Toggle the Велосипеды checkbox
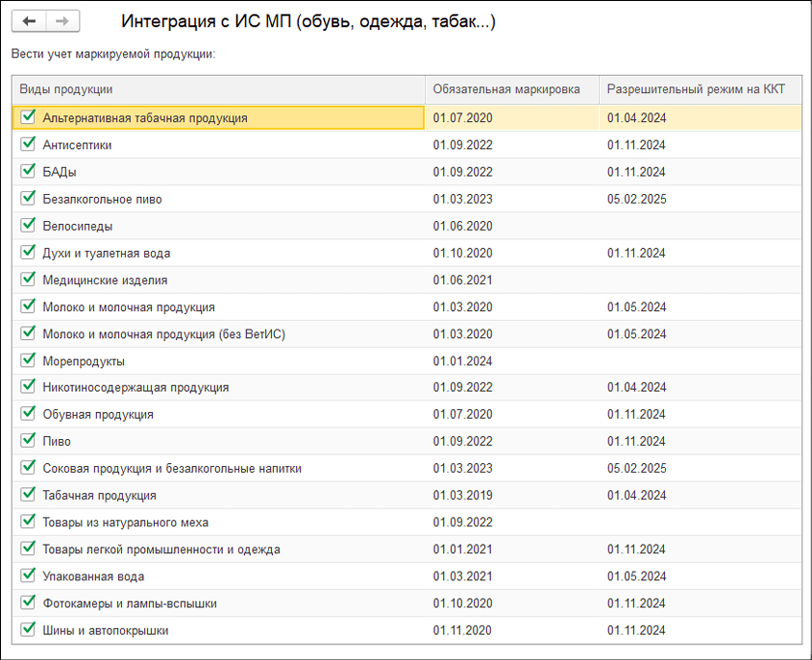This screenshot has height=660, width=812. [x=28, y=225]
